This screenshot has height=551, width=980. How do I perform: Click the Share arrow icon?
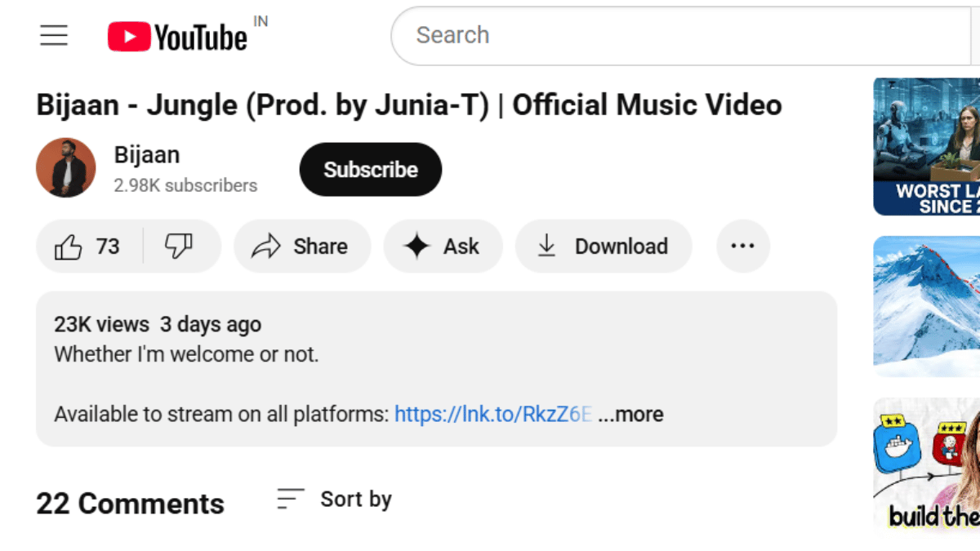266,247
